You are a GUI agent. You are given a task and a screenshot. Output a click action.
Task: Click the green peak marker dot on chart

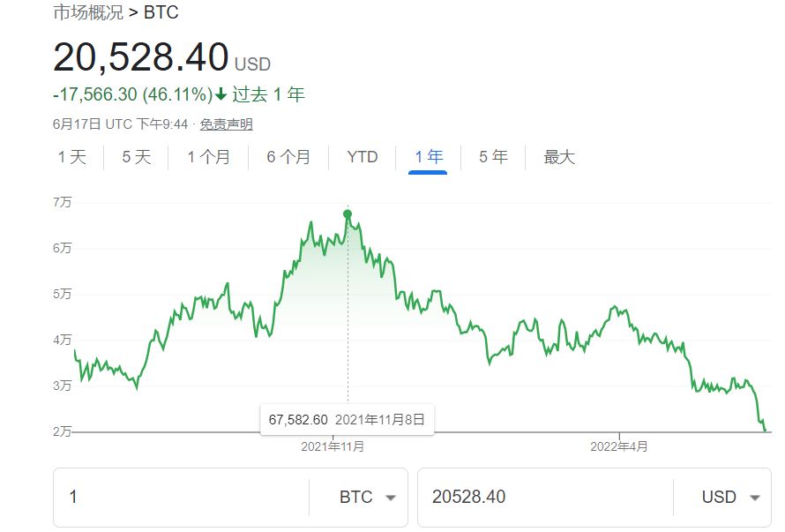[x=348, y=214]
